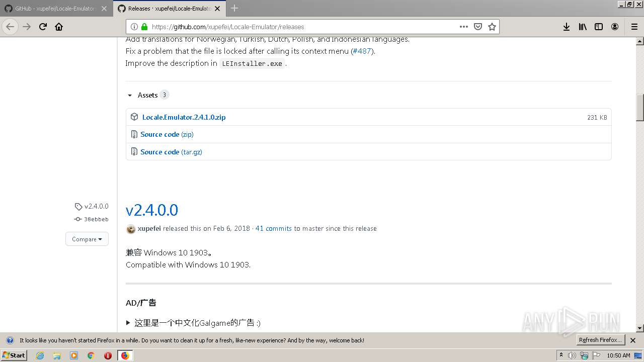Bookmark this page with the star
Image resolution: width=644 pixels, height=362 pixels.
click(x=492, y=27)
